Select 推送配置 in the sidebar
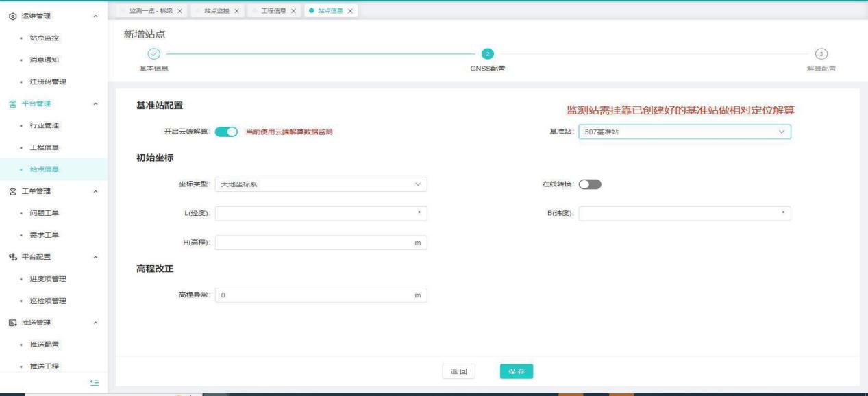 click(x=47, y=345)
